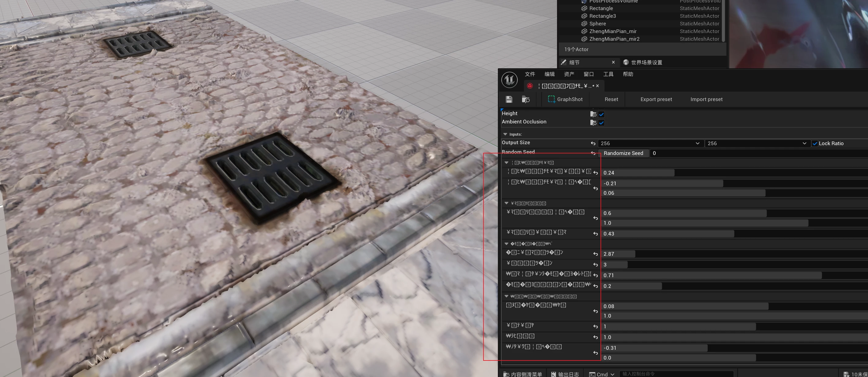Screen dimensions: 868x377
Task: Reset Output Size to its default value
Action: [x=593, y=144]
